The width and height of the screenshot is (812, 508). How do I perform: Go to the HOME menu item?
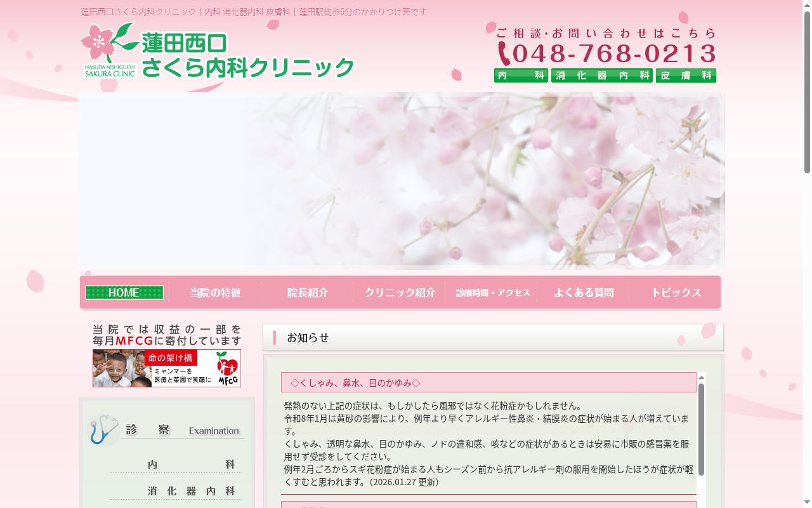pos(124,293)
